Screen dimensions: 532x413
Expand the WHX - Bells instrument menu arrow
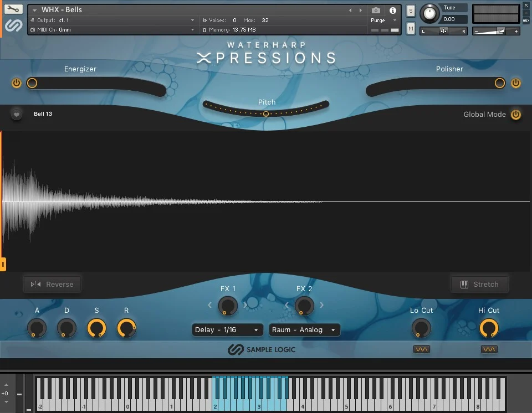34,10
